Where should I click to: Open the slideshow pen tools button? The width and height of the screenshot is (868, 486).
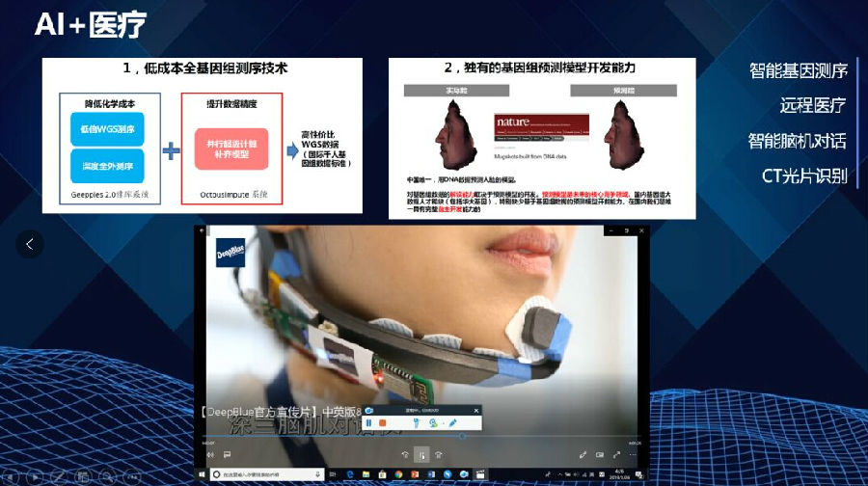[x=58, y=476]
